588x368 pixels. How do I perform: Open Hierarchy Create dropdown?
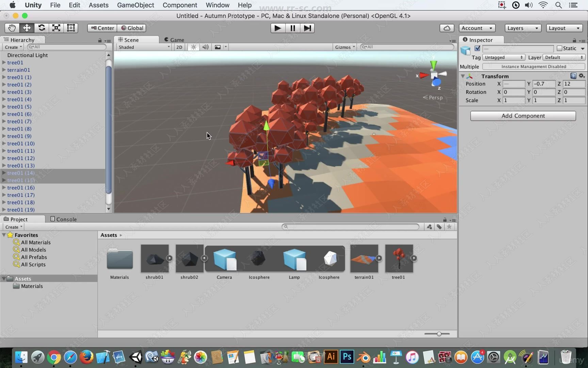13,47
